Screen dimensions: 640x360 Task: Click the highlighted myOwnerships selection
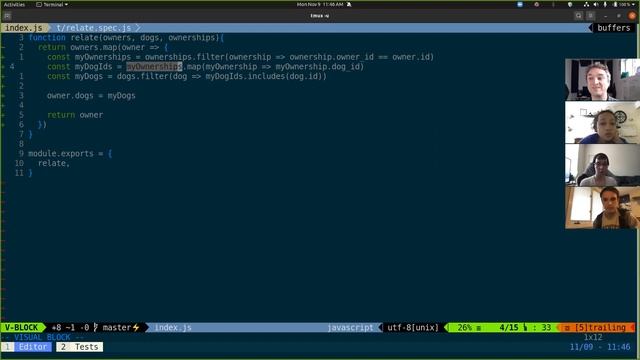point(154,67)
